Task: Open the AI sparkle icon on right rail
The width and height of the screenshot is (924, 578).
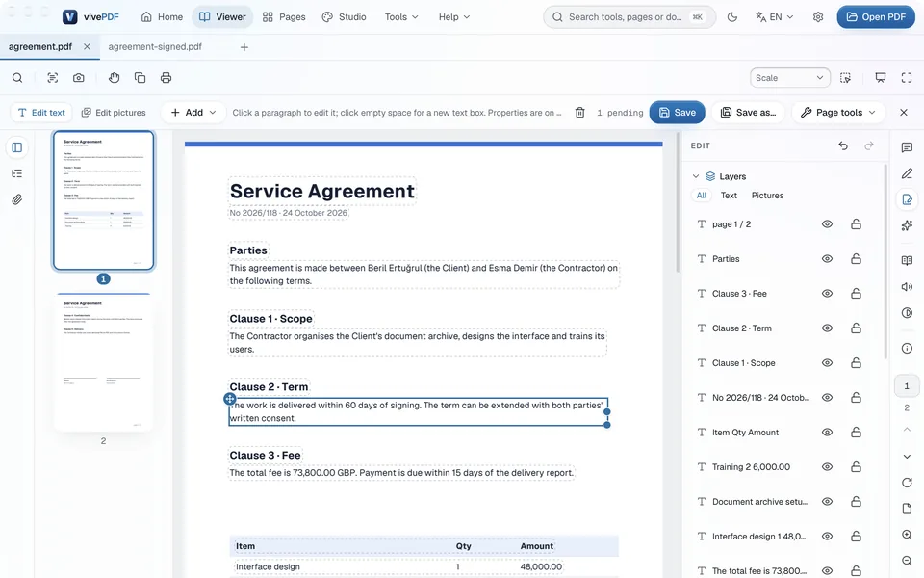Action: tap(907, 225)
